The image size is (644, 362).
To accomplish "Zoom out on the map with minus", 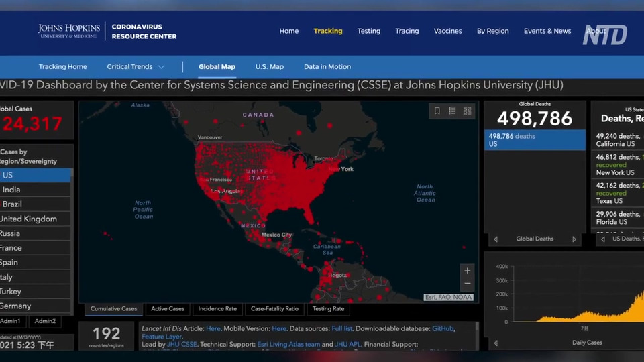I will pyautogui.click(x=468, y=283).
